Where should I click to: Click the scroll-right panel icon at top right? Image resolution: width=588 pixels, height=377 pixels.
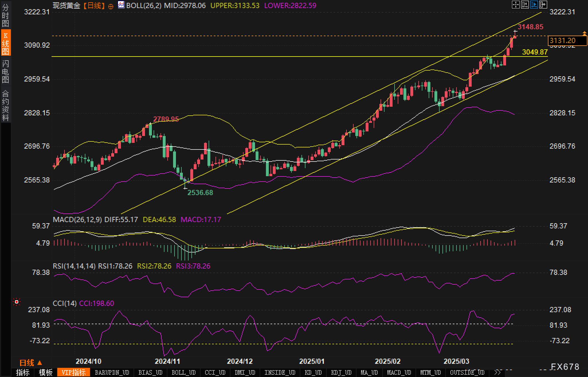tap(543, 5)
